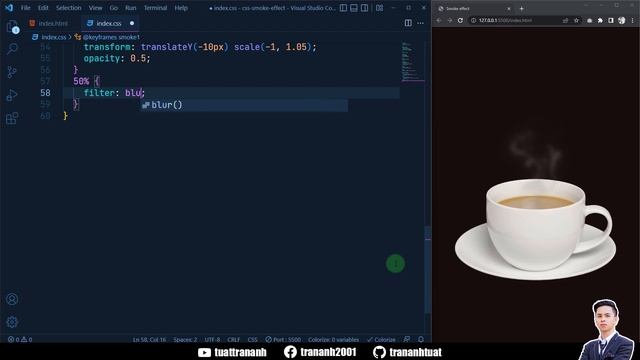Image resolution: width=640 pixels, height=360 pixels.
Task: Open Source Control view in activity bar
Action: pyautogui.click(x=12, y=72)
